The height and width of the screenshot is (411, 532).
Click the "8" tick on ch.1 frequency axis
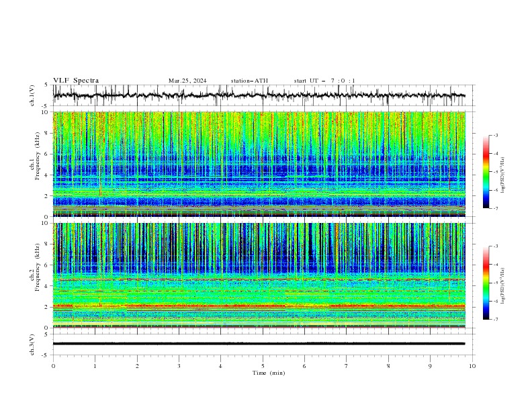tap(48, 133)
